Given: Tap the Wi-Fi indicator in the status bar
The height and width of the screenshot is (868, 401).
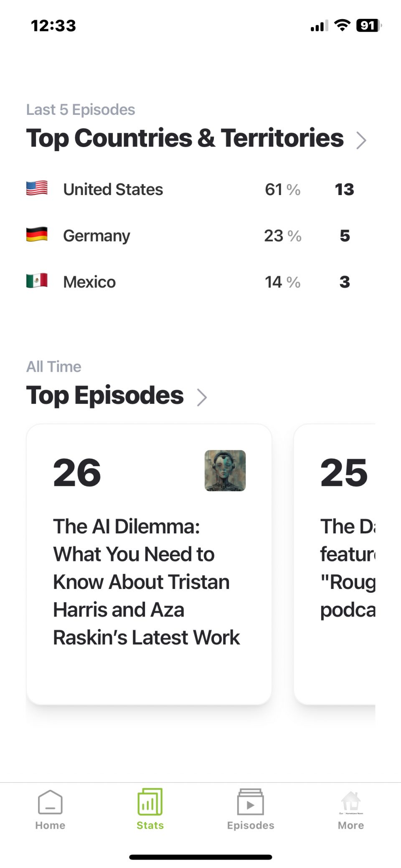Looking at the screenshot, I should 343,25.
